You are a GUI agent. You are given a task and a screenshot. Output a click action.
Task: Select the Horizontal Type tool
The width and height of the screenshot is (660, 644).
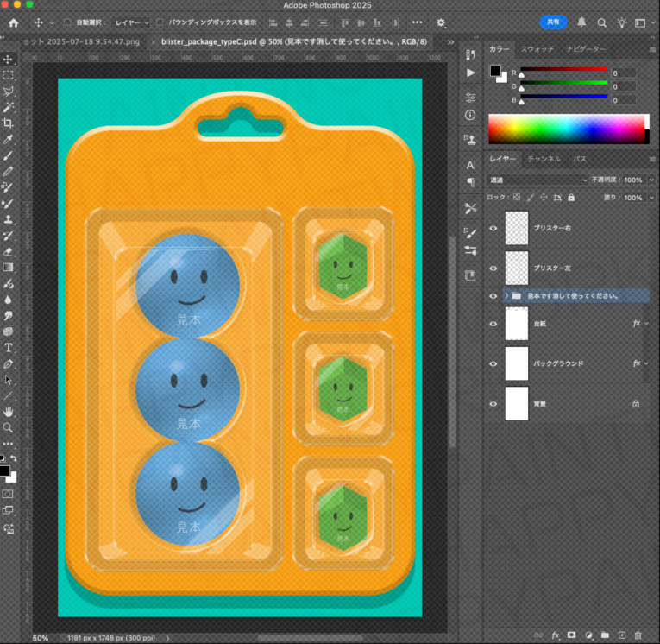9,347
